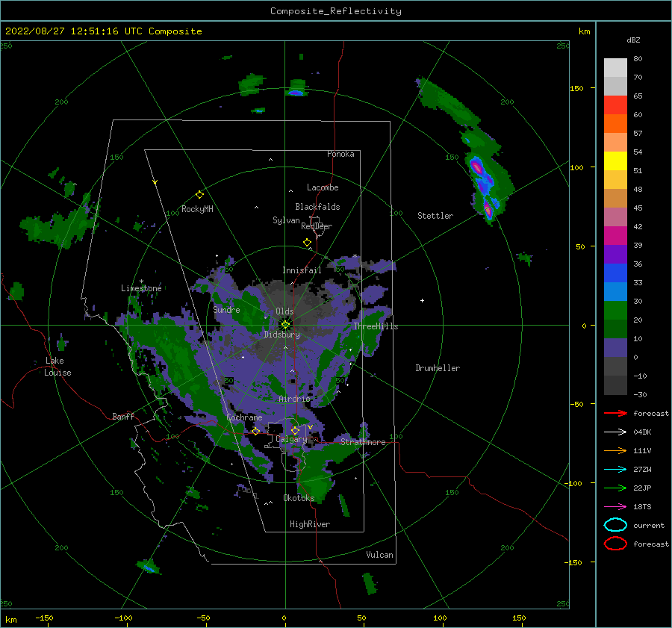
Task: Click the cyan current ellipse icon
Action: pyautogui.click(x=615, y=525)
